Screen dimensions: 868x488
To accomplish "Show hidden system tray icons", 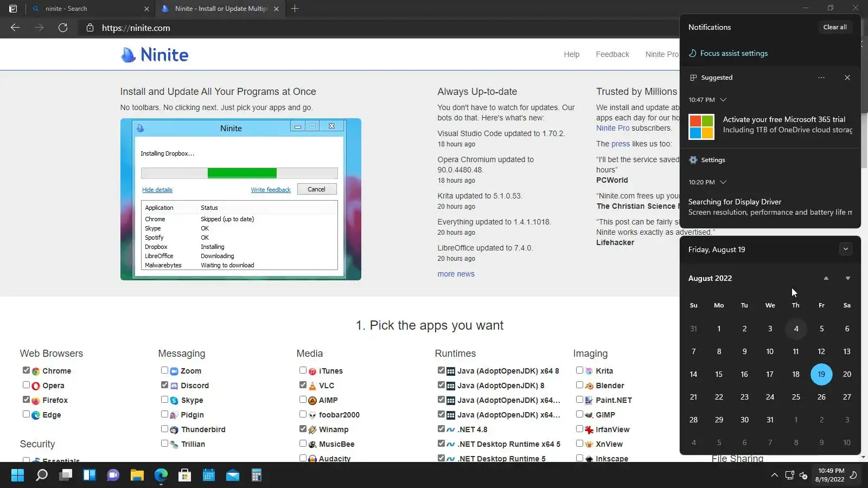I will 775,476.
